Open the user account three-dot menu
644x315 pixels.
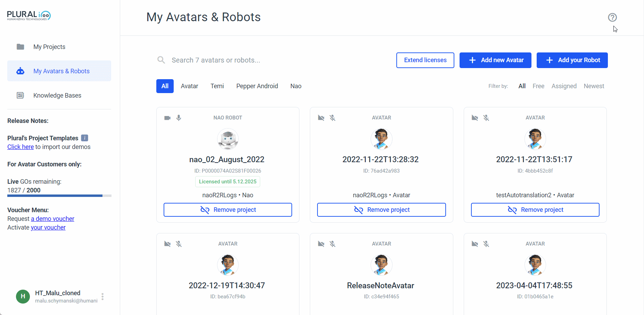pos(102,297)
